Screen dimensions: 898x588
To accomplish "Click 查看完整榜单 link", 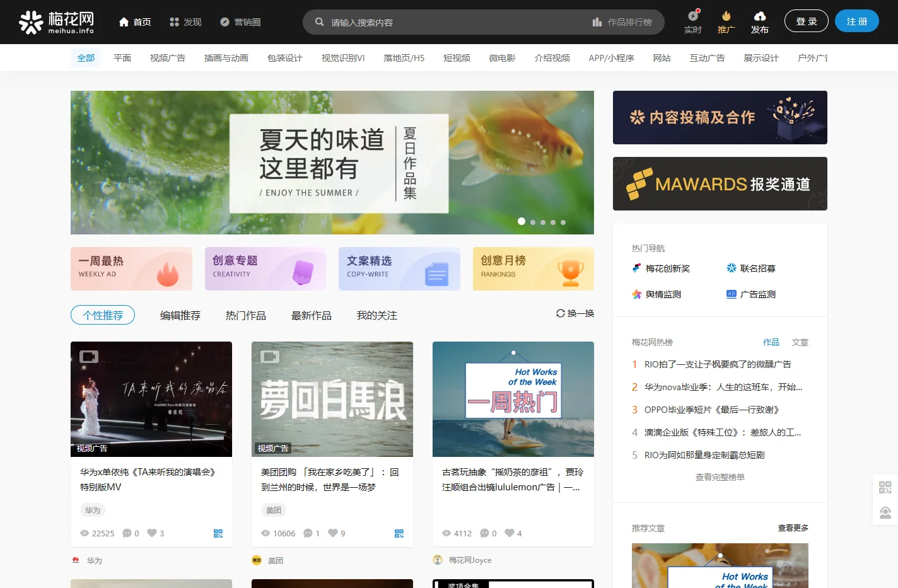I will [720, 477].
